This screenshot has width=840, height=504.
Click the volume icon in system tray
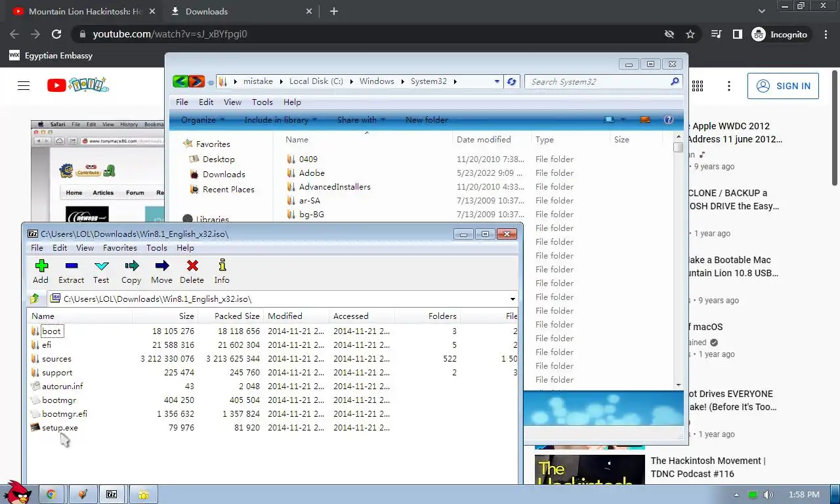pos(768,495)
